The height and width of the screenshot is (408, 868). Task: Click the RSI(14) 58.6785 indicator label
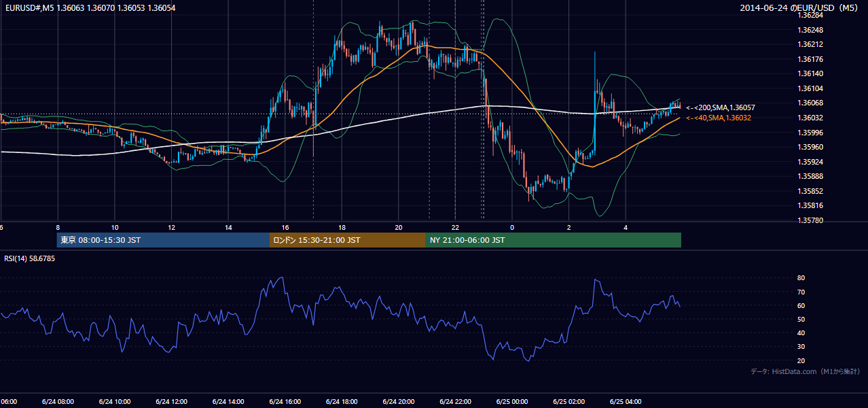[x=30, y=258]
